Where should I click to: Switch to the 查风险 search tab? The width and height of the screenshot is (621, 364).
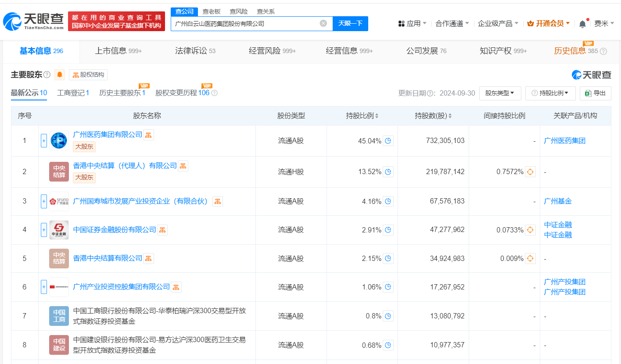tap(239, 11)
